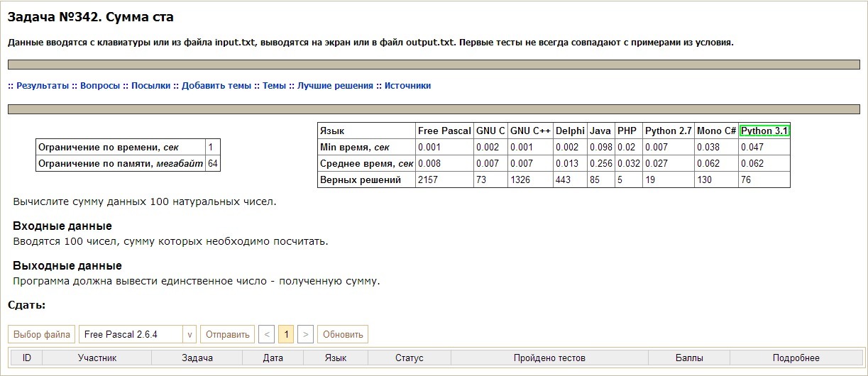Submit solution with Отправить button

tap(227, 334)
